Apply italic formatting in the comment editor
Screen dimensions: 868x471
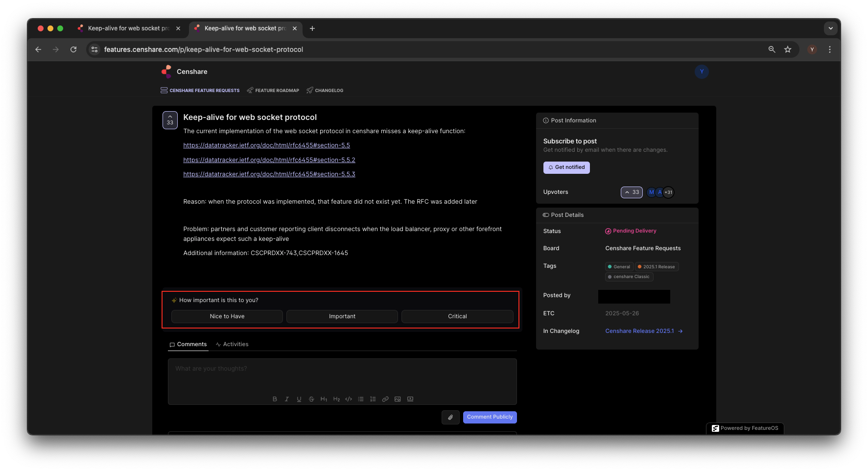click(x=287, y=399)
